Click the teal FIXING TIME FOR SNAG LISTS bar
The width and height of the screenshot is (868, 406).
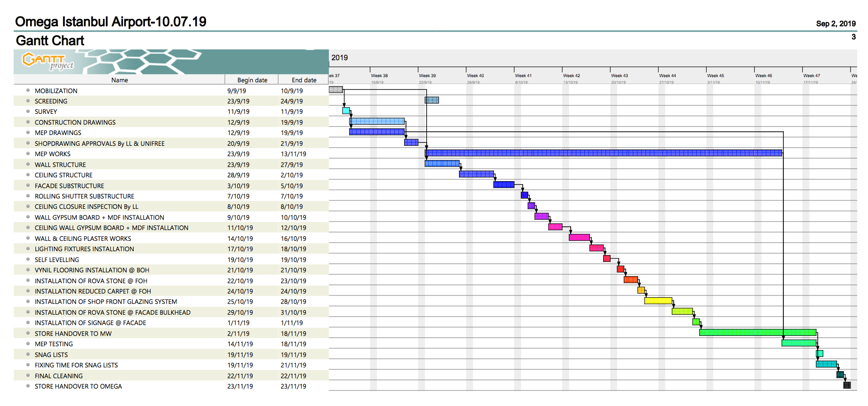click(826, 364)
